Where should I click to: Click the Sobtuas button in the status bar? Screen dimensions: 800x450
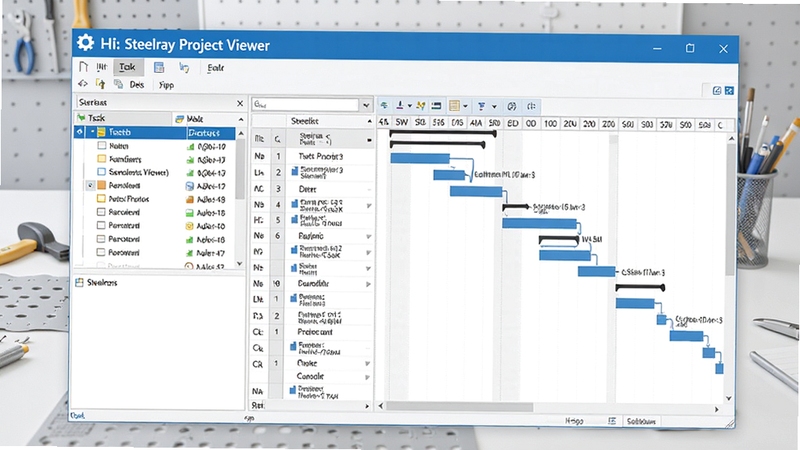(x=641, y=421)
